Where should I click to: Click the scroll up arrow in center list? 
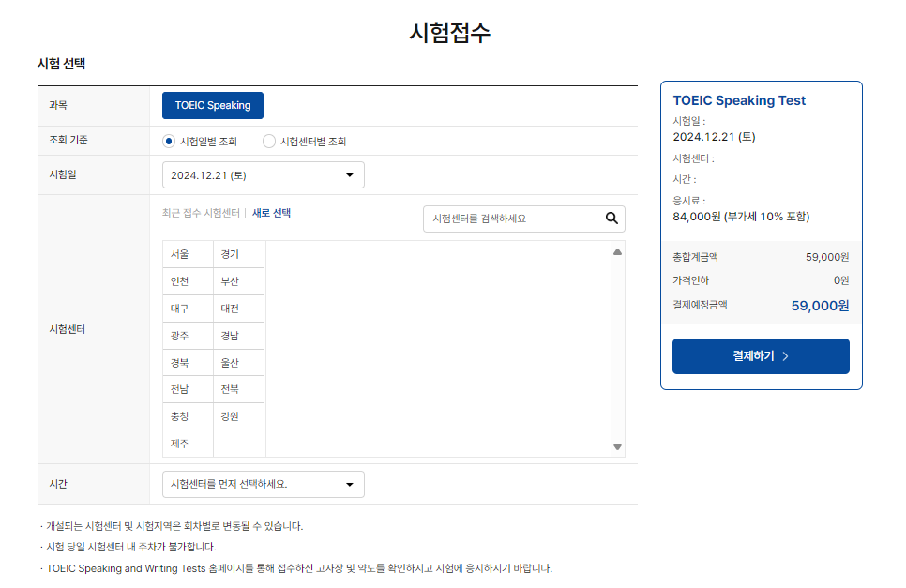pyautogui.click(x=617, y=252)
